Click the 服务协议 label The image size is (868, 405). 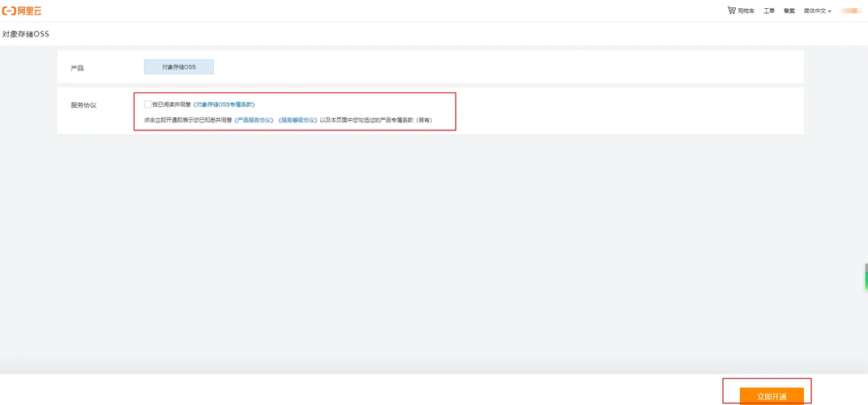83,104
